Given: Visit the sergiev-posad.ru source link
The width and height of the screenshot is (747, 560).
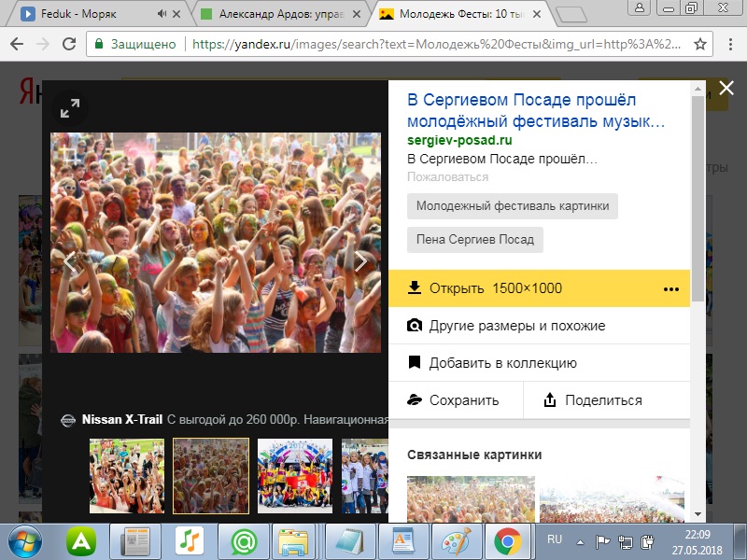Looking at the screenshot, I should pyautogui.click(x=459, y=141).
